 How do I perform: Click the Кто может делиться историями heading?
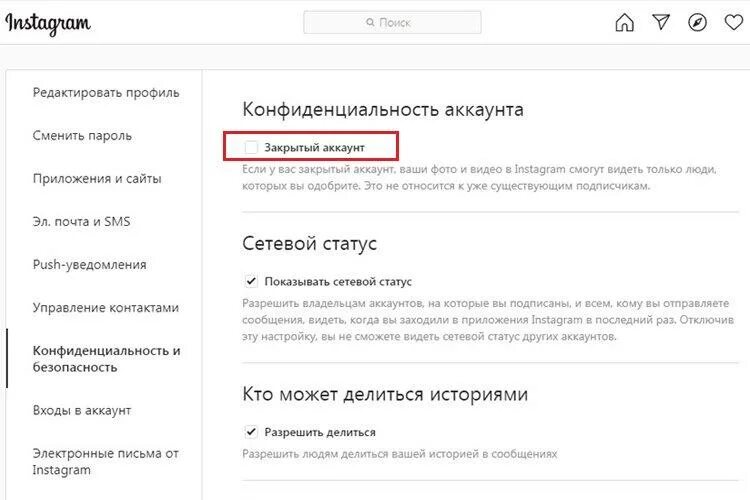(385, 394)
